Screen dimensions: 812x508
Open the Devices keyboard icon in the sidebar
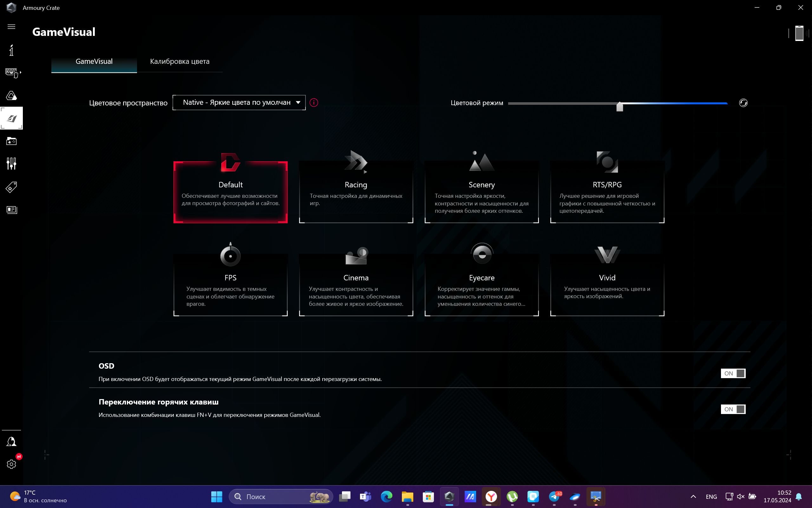point(12,73)
